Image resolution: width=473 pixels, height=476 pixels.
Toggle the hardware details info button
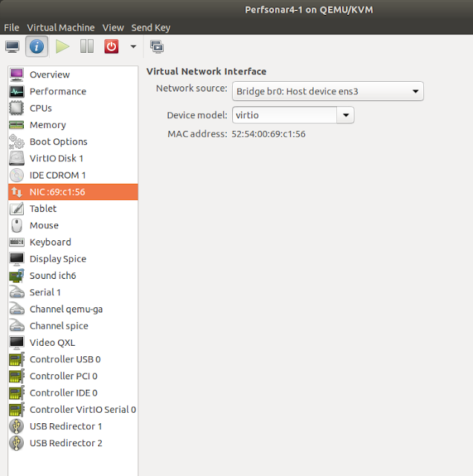tap(36, 47)
